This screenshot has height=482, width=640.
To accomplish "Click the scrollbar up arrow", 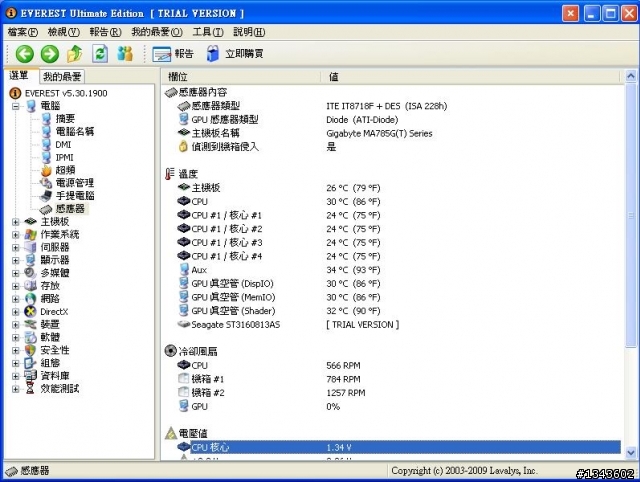I will 631,76.
